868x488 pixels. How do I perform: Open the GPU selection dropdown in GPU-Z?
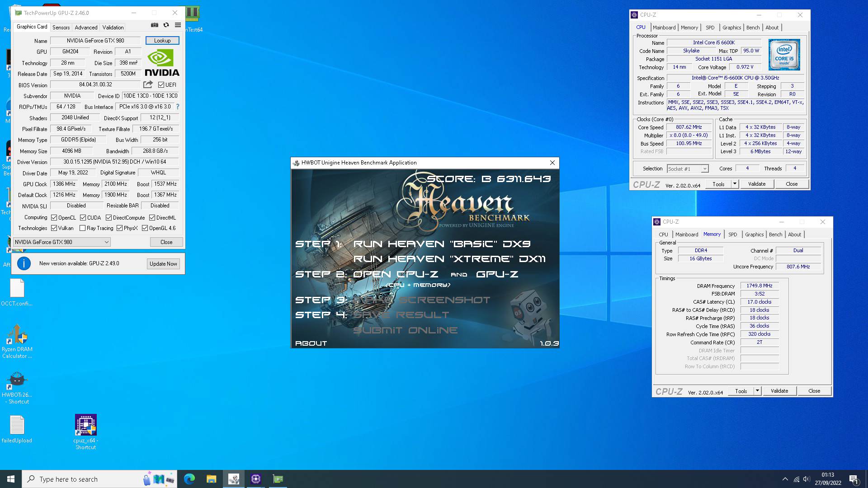coord(62,242)
